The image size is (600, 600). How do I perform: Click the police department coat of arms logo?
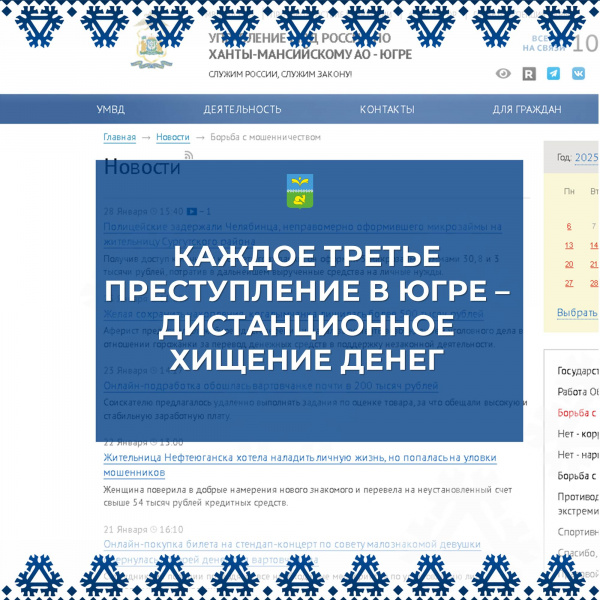[153, 46]
